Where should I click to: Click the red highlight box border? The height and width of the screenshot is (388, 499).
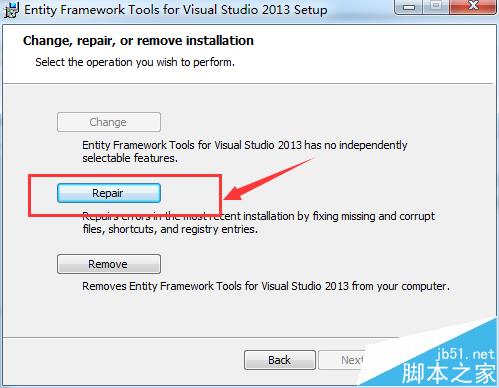[125, 176]
